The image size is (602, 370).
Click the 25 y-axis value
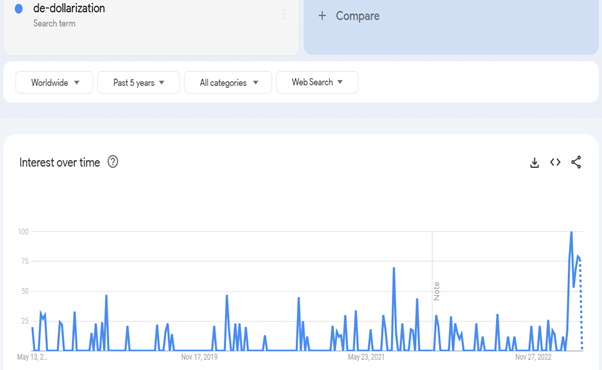click(25, 321)
